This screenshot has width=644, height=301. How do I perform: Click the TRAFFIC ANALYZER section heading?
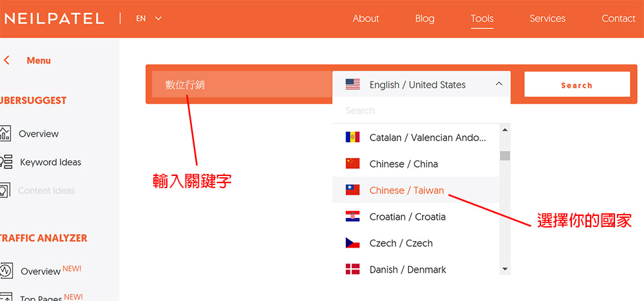tap(44, 238)
